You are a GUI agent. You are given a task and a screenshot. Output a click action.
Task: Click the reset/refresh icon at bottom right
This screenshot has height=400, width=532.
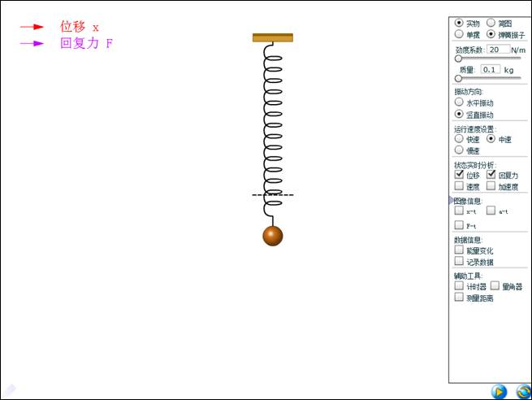tap(521, 392)
